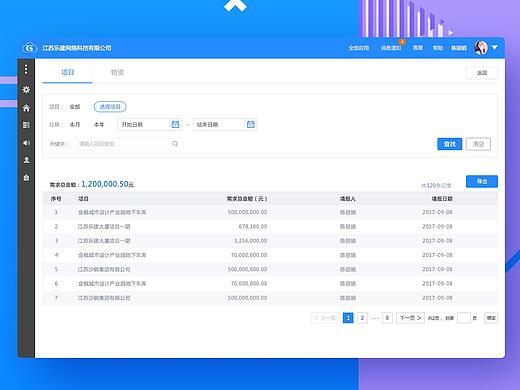This screenshot has width=520, height=390.
Task: Click the 确定 confirm button in pagination
Action: pos(491,318)
